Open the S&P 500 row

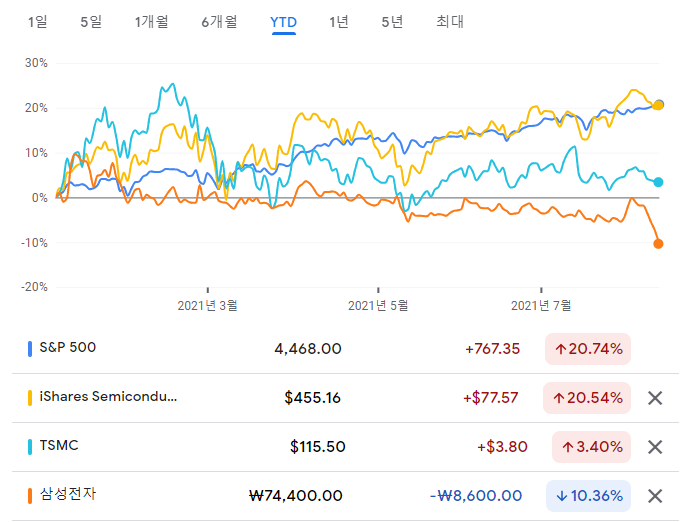coord(345,349)
